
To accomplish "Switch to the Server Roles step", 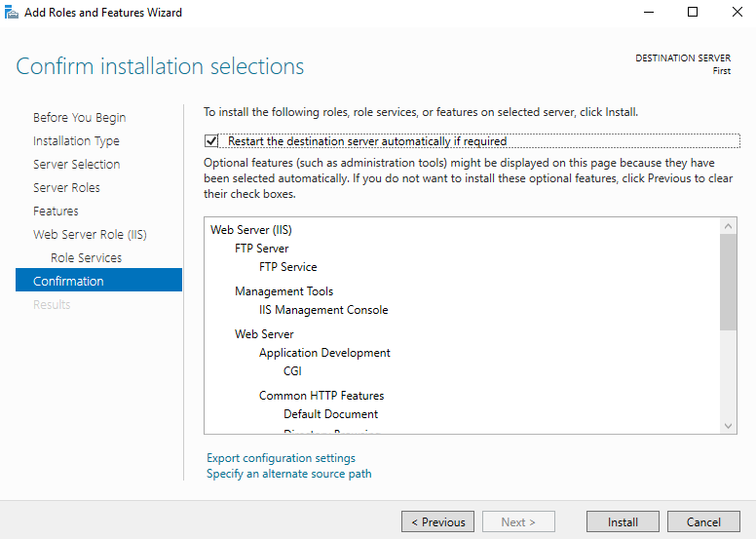I will (66, 188).
